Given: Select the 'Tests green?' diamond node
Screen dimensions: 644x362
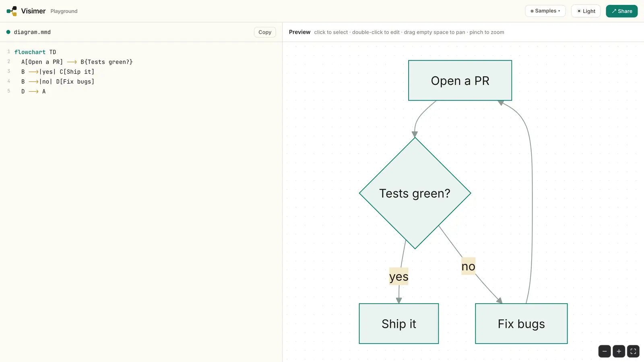Looking at the screenshot, I should (x=415, y=193).
